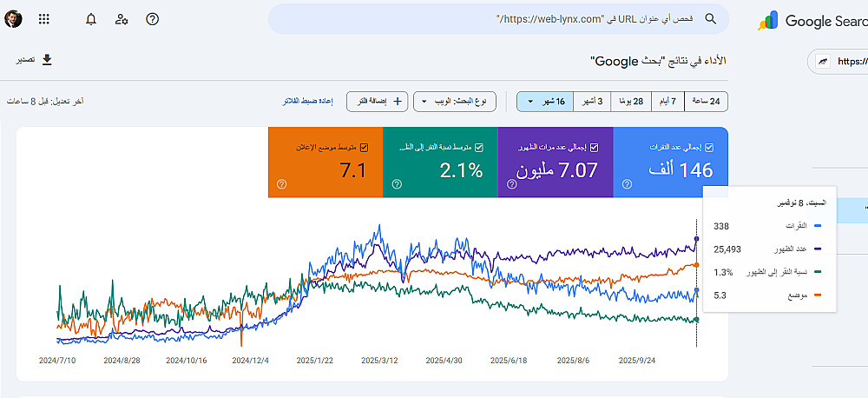This screenshot has height=398, width=868.
Task: Open the search type Web dropdown
Action: pyautogui.click(x=462, y=102)
